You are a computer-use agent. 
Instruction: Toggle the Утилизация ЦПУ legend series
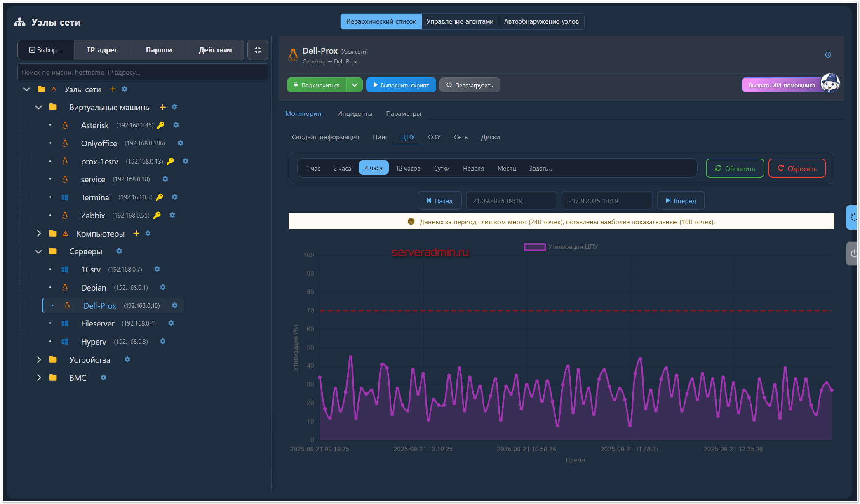[561, 247]
